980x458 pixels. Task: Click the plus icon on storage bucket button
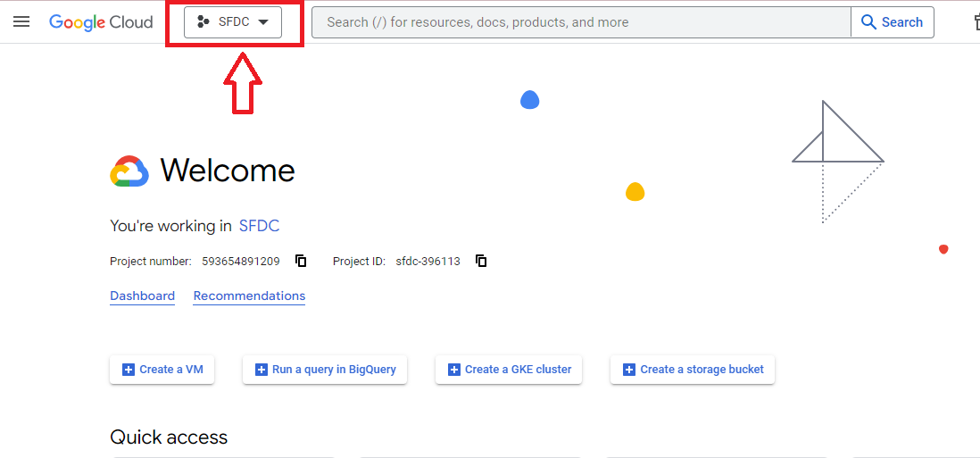pyautogui.click(x=629, y=370)
